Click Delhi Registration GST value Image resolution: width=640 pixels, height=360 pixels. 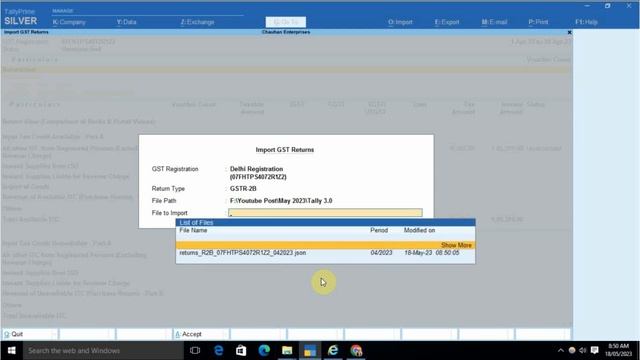click(x=258, y=173)
